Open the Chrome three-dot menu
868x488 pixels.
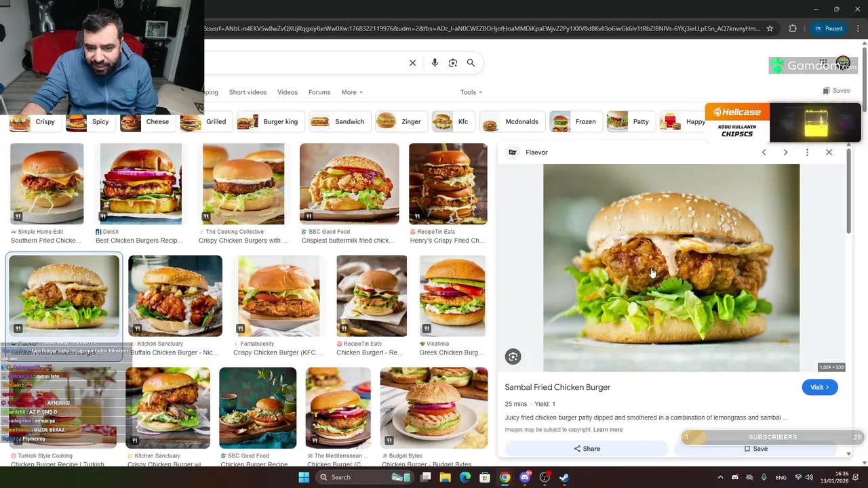click(856, 28)
